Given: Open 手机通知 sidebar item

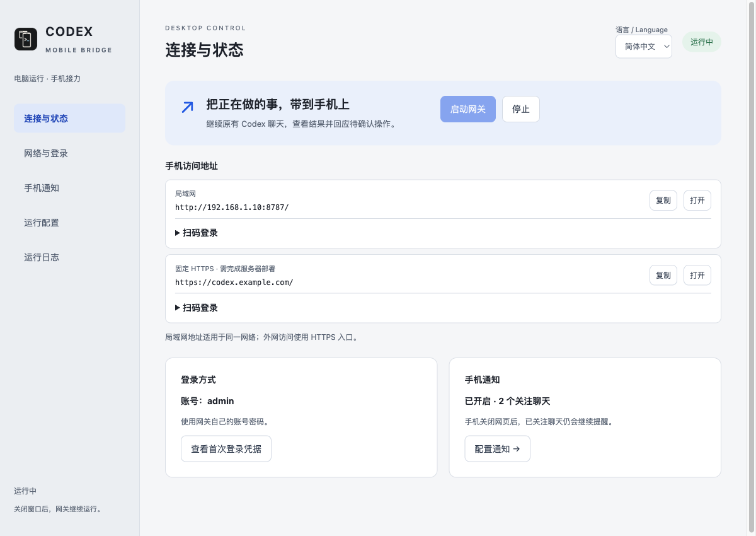Looking at the screenshot, I should point(69,188).
